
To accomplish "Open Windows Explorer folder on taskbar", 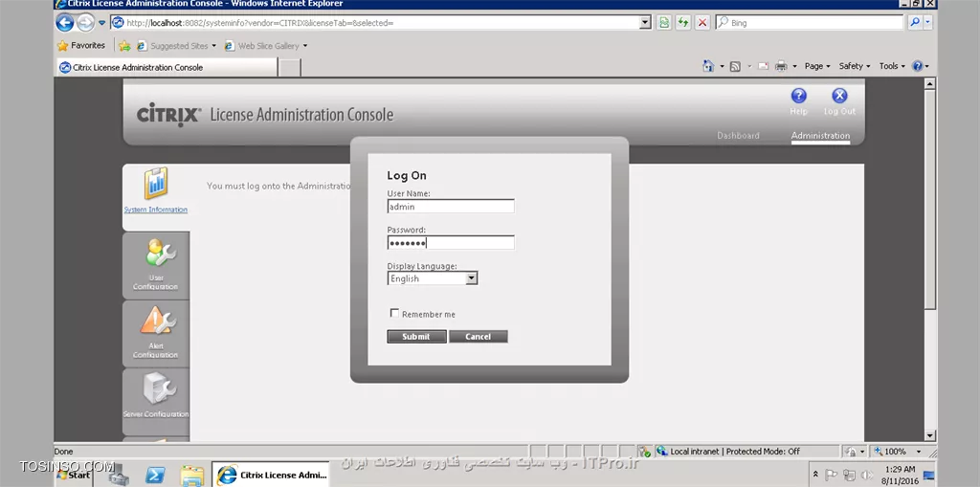I will 191,476.
